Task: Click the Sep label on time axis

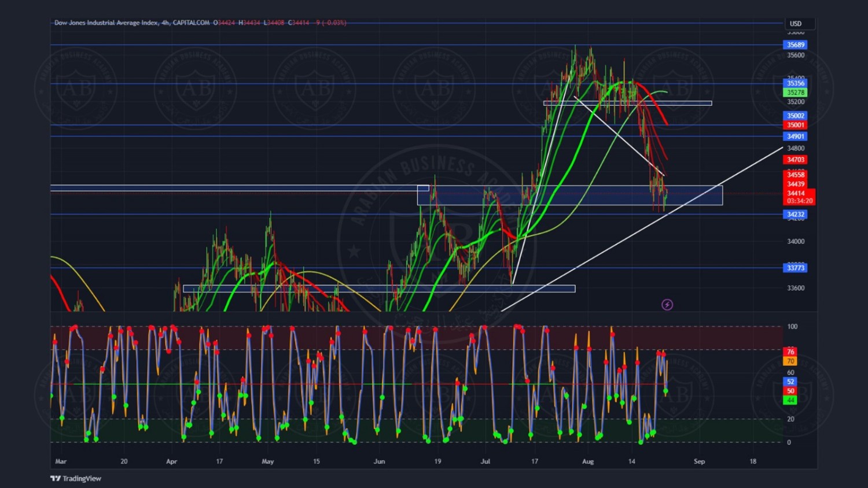Action: 699,461
